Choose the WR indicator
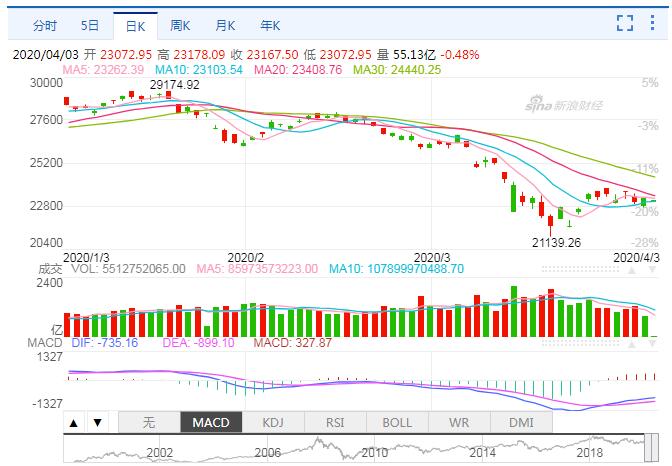This screenshot has width=672, height=466. click(x=459, y=423)
